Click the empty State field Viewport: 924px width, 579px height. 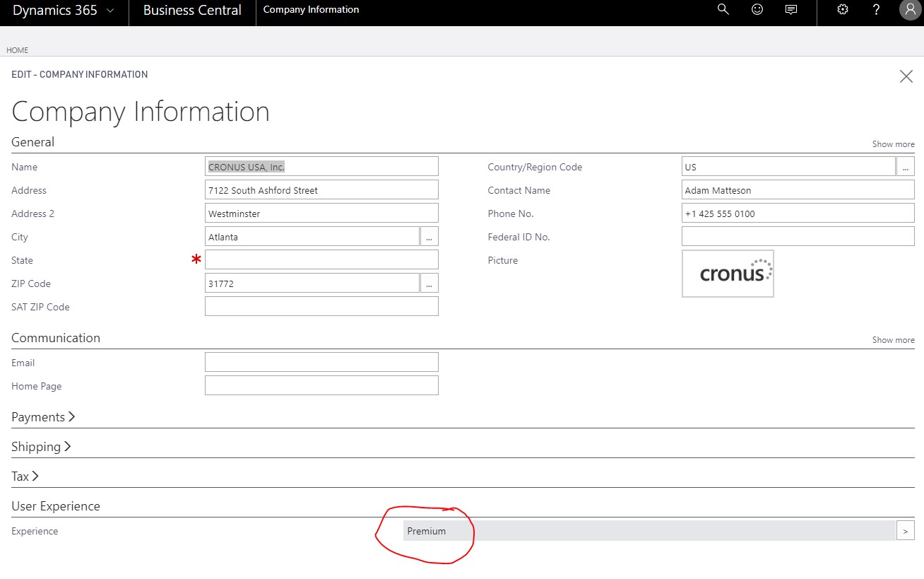321,260
